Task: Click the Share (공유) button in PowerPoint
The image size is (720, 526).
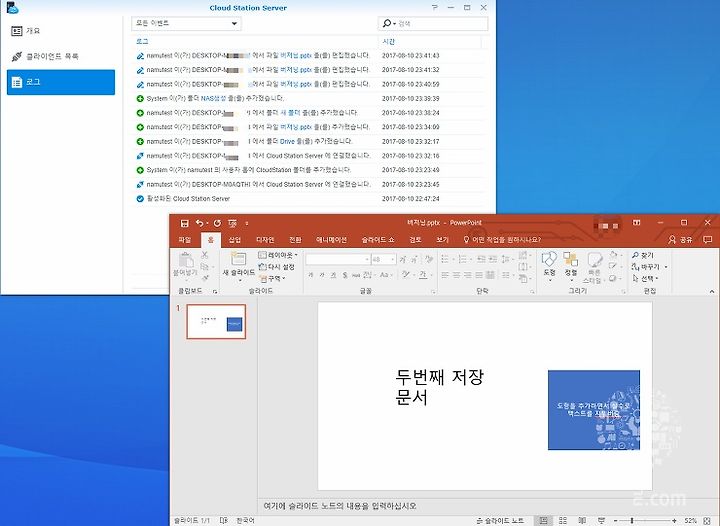Action: (x=681, y=240)
